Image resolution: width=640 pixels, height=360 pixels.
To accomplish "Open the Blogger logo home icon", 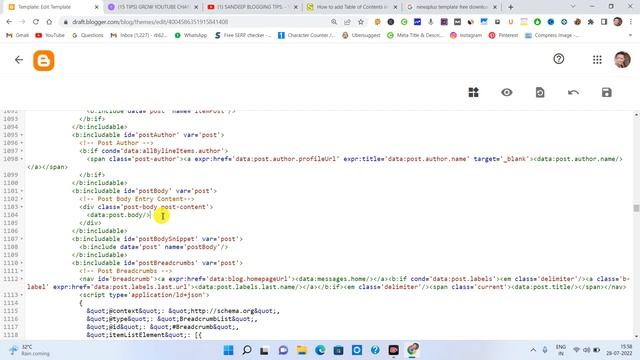I will 44,60.
